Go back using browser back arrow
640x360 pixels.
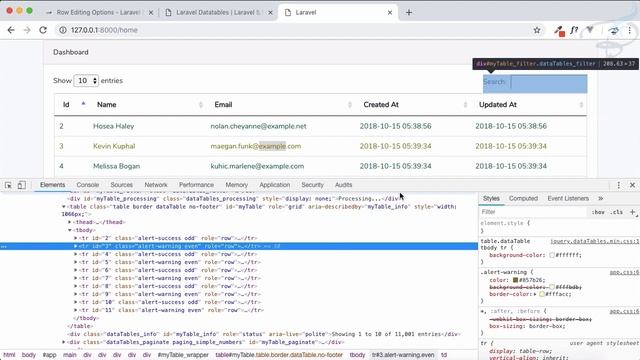click(11, 30)
